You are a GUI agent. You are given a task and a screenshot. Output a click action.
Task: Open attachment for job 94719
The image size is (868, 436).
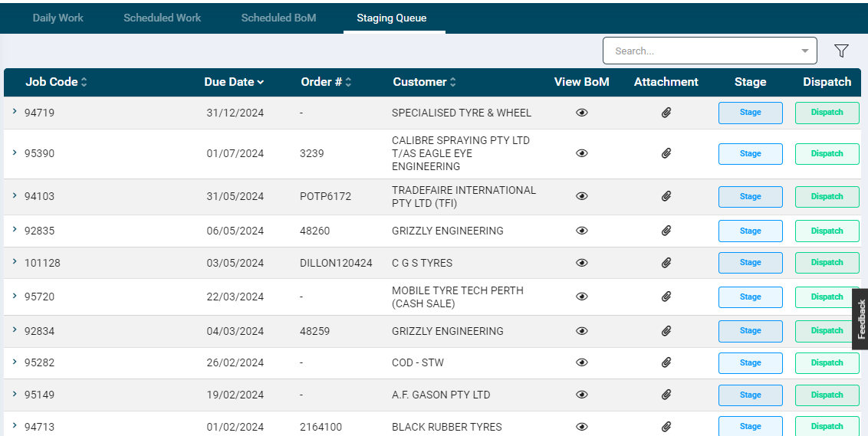tap(666, 113)
